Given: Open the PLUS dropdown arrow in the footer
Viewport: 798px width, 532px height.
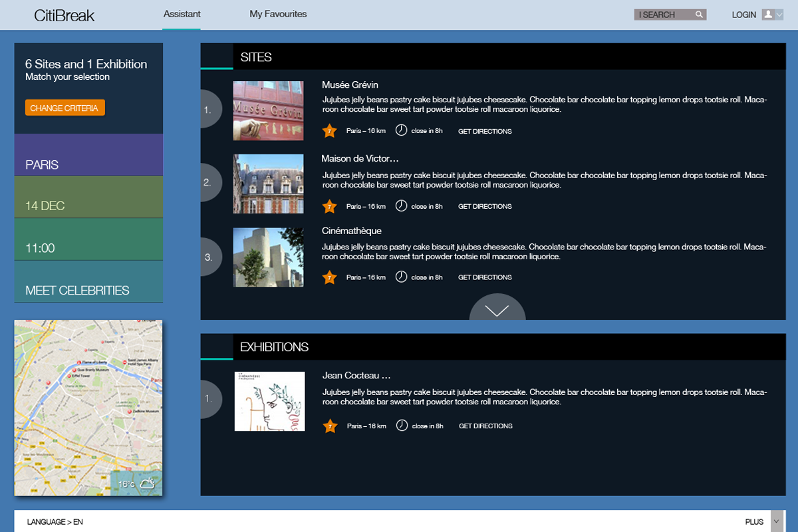Looking at the screenshot, I should click(x=777, y=521).
